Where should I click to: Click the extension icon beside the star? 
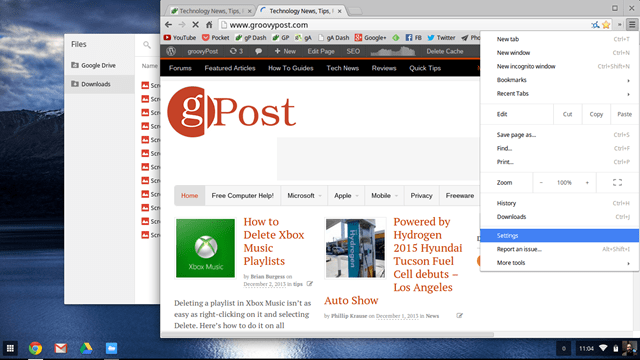(x=596, y=25)
